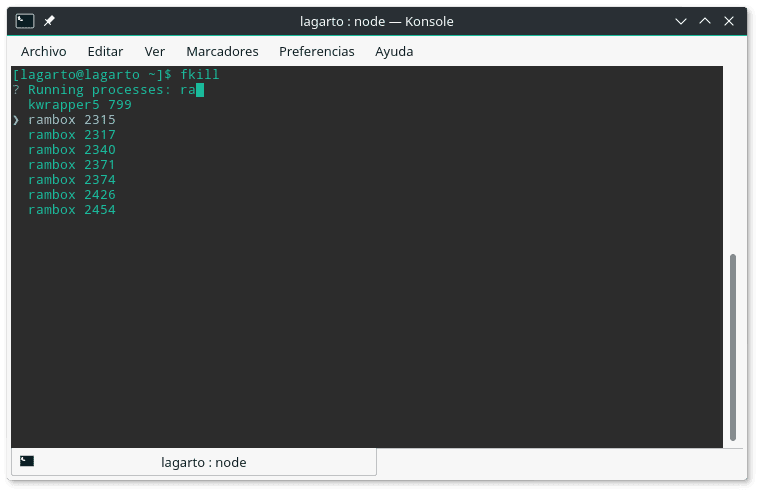Open the Ayuda menu
This screenshot has height=493, width=760.
coord(394,51)
